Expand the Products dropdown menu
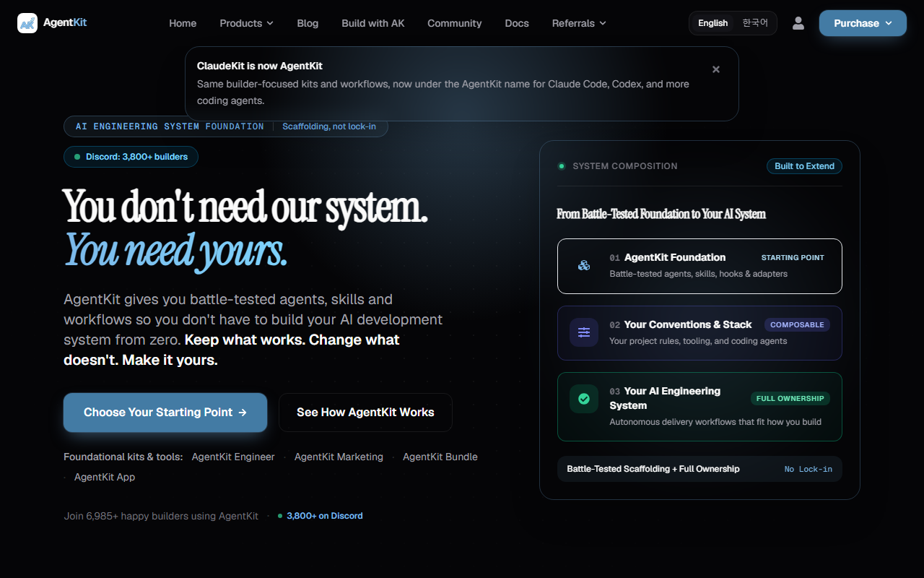This screenshot has height=578, width=924. (247, 23)
